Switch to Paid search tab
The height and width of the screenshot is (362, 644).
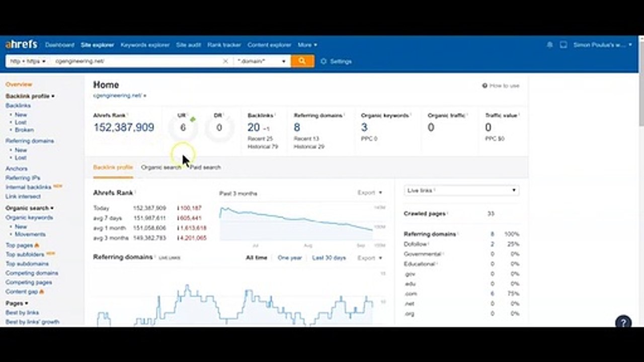[205, 167]
